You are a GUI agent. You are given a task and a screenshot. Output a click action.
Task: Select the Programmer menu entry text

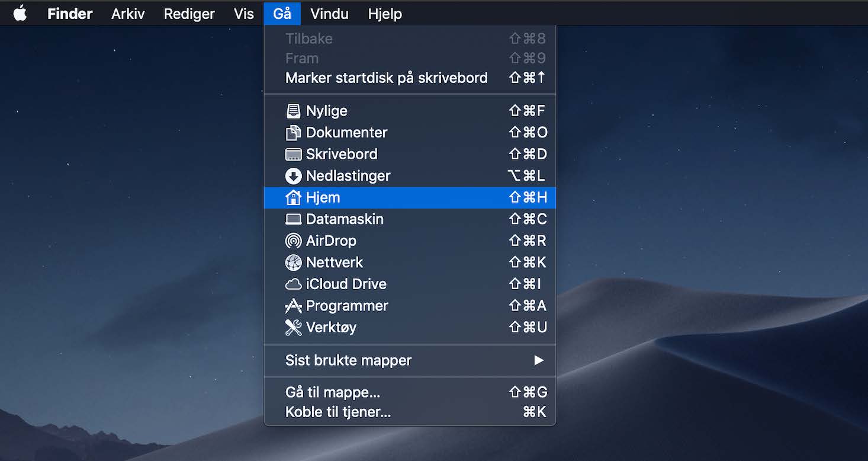pos(347,306)
